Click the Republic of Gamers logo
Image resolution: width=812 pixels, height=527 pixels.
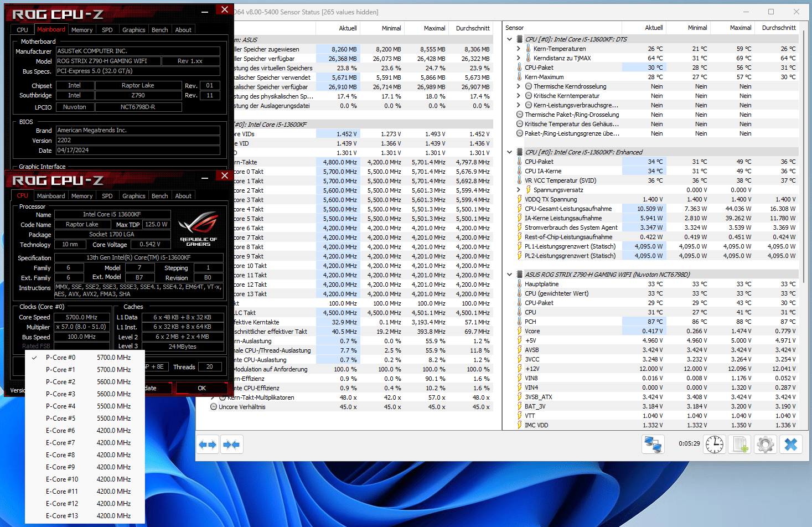coord(198,228)
